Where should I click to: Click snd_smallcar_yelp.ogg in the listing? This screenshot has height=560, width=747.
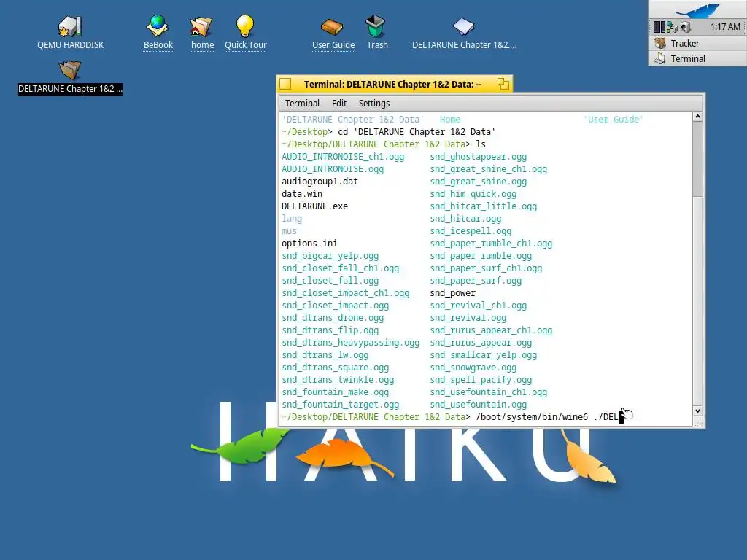coord(483,355)
